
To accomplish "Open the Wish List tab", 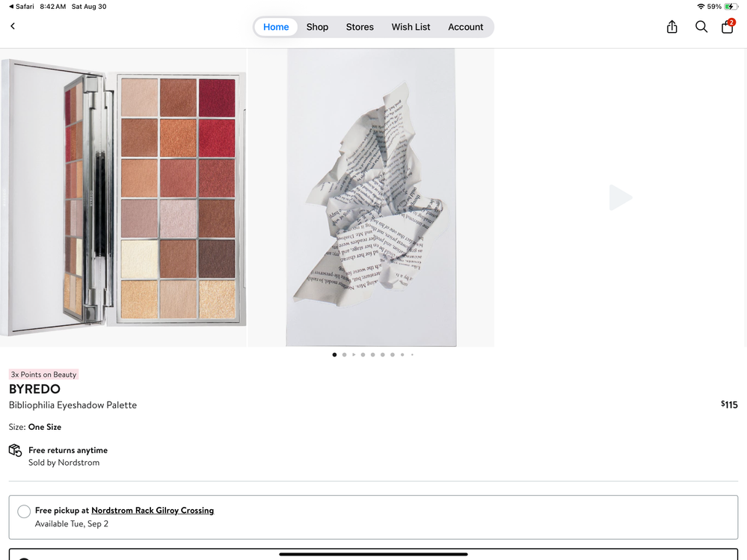I will [x=411, y=27].
